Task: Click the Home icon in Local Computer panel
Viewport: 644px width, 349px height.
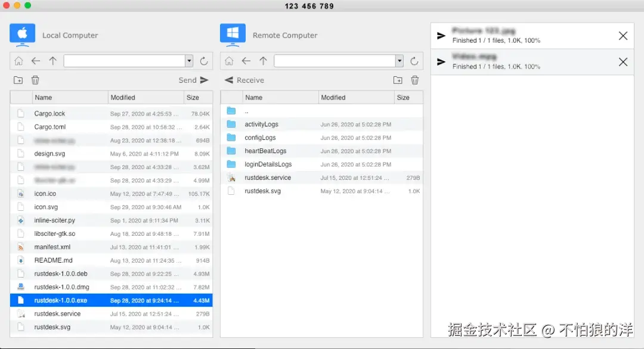Action: [18, 60]
